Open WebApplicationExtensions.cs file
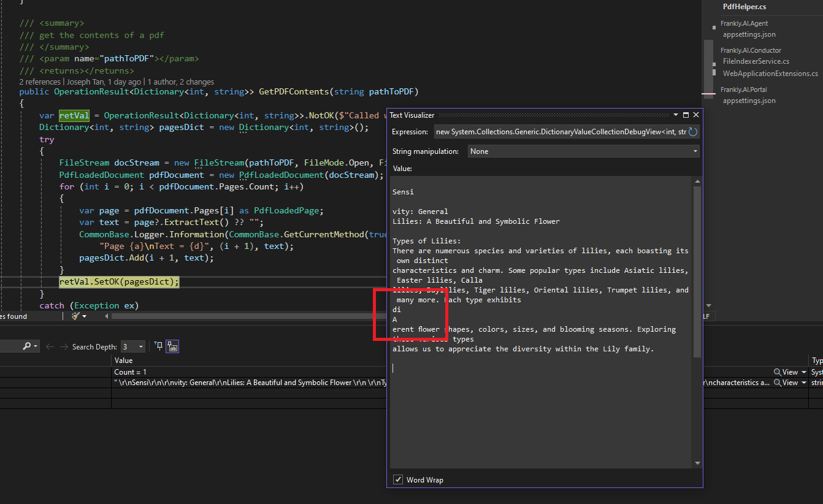The image size is (823, 504). tap(770, 74)
